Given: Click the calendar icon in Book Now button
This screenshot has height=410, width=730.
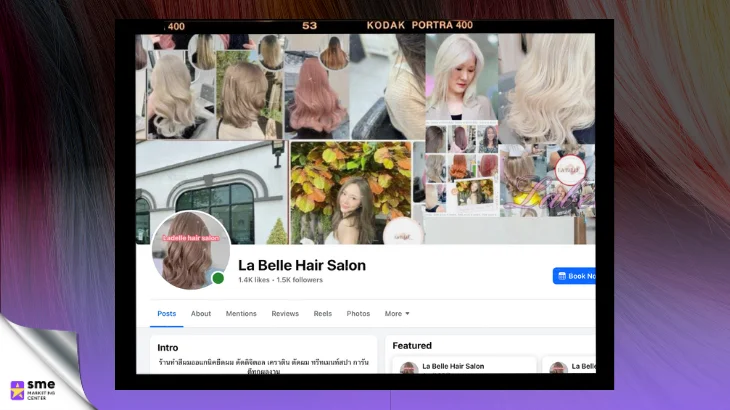Looking at the screenshot, I should (x=562, y=276).
